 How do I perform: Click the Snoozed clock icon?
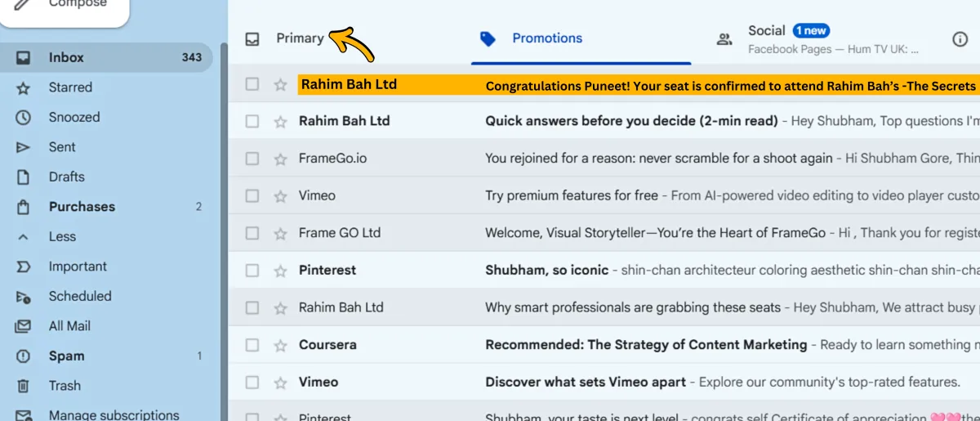click(24, 117)
